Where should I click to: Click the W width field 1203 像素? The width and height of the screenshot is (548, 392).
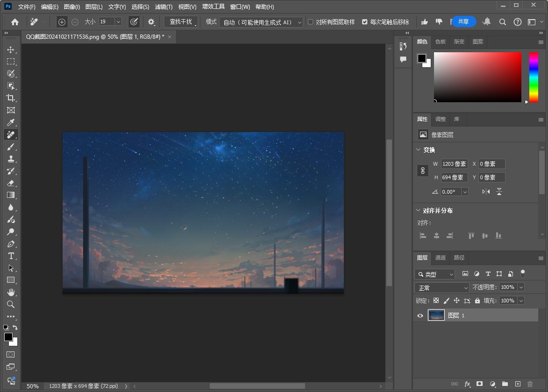click(454, 164)
